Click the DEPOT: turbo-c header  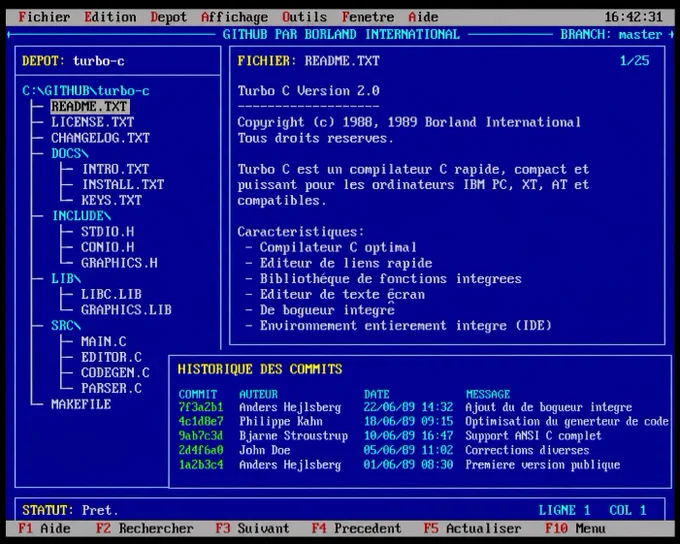point(73,61)
